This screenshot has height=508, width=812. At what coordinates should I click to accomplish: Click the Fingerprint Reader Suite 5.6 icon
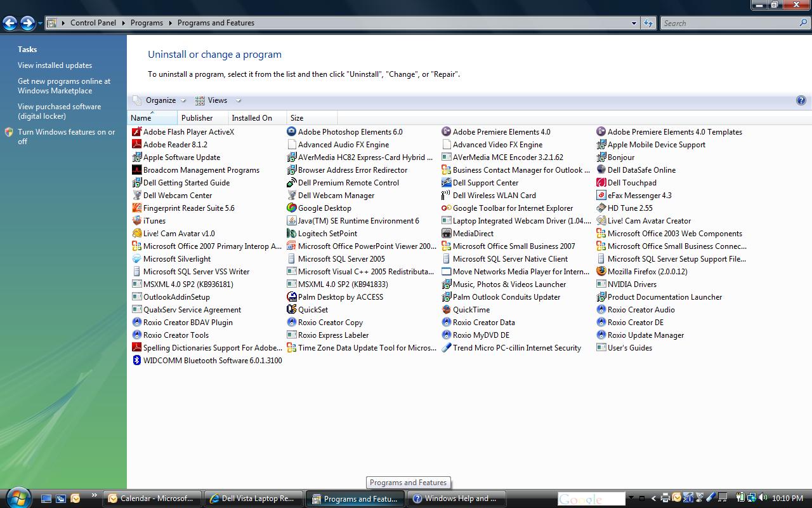point(136,208)
